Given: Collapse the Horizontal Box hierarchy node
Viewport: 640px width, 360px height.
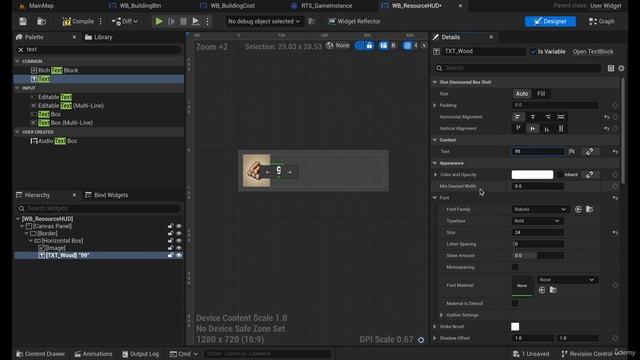Looking at the screenshot, I should pos(31,241).
